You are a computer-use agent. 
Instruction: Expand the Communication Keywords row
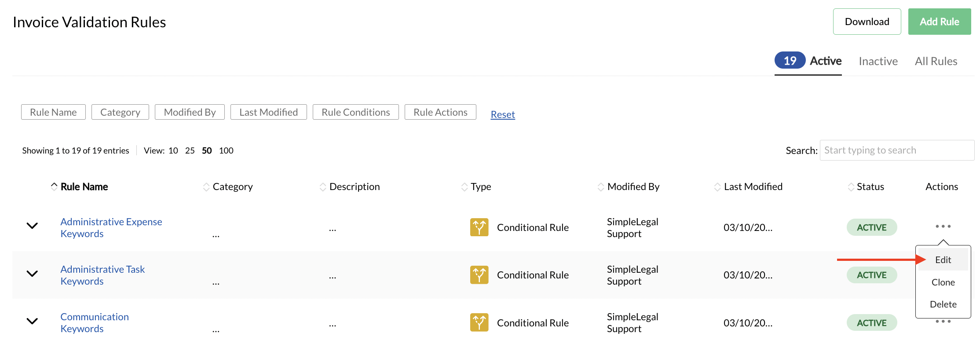click(32, 321)
